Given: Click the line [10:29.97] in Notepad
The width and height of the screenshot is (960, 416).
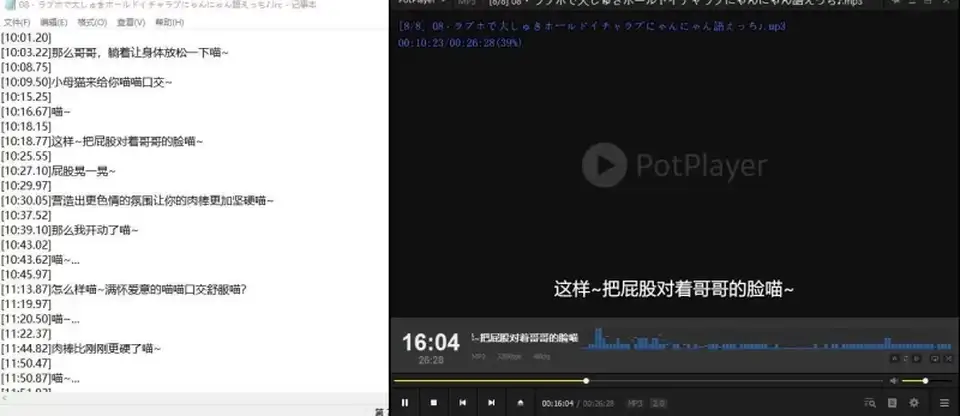Looking at the screenshot, I should pos(26,186).
